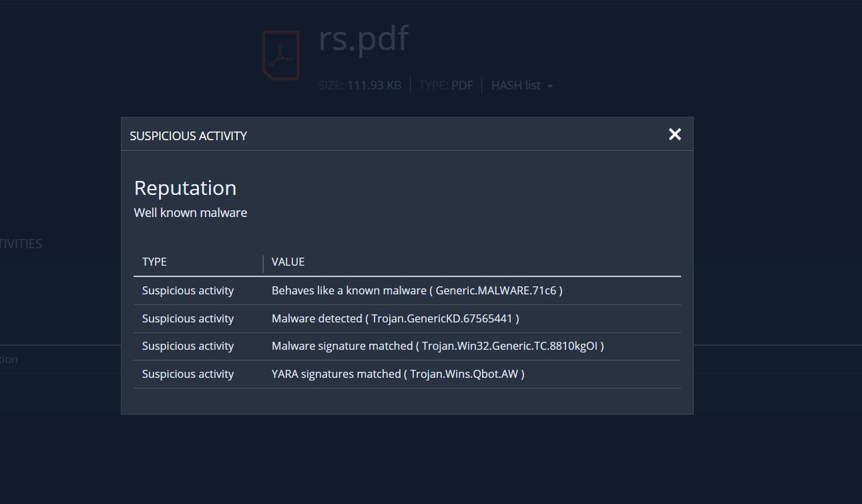
Task: Select the YARA signatures matched row
Action: (x=398, y=374)
